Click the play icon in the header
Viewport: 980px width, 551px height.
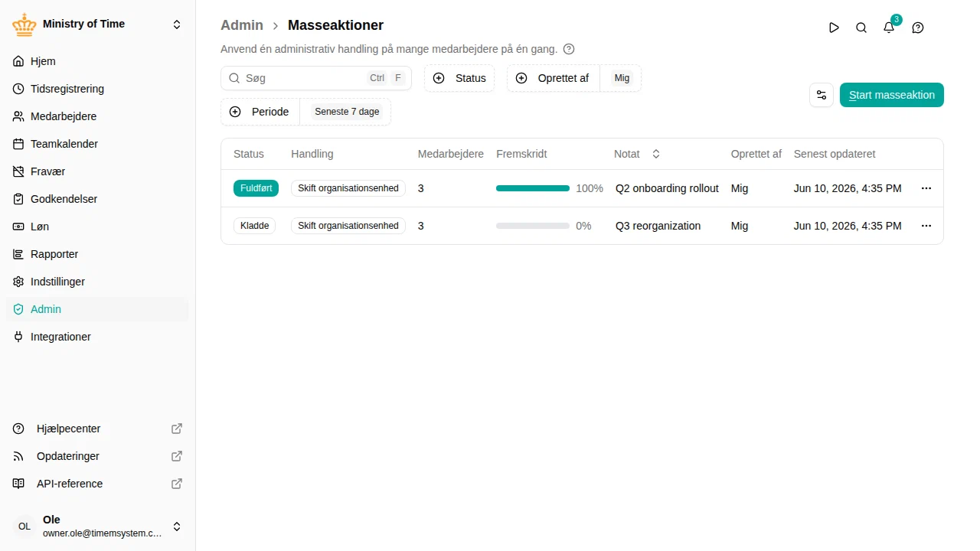[834, 28]
